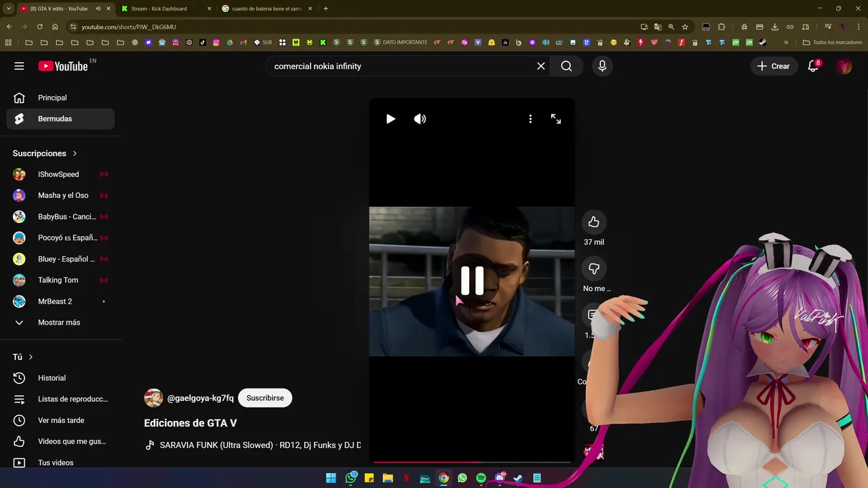Like the short with thumbs up
Viewport: 868px width, 488px height.
point(594,222)
